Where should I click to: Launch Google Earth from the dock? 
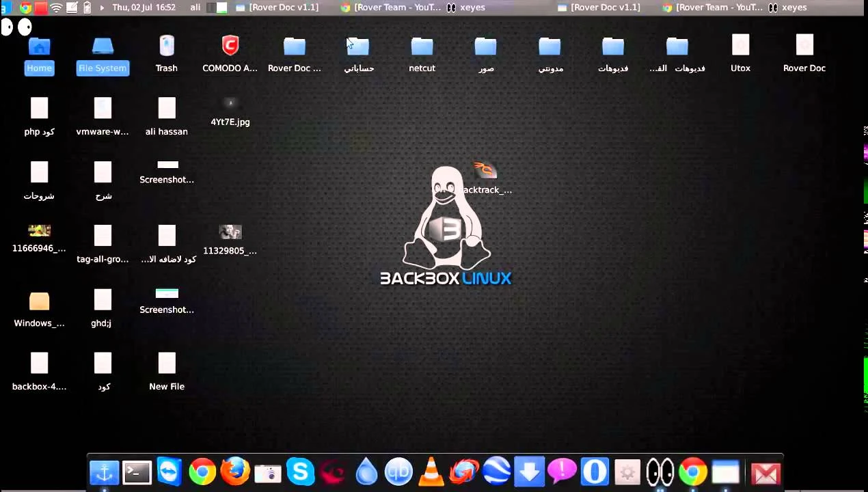pos(496,471)
